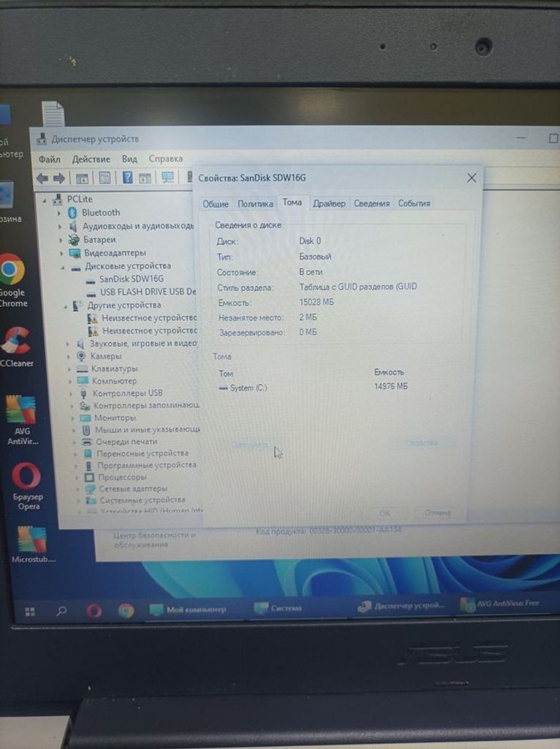This screenshot has height=749, width=560.
Task: Click the blue Help question-mark toolbar icon
Action: [127, 178]
